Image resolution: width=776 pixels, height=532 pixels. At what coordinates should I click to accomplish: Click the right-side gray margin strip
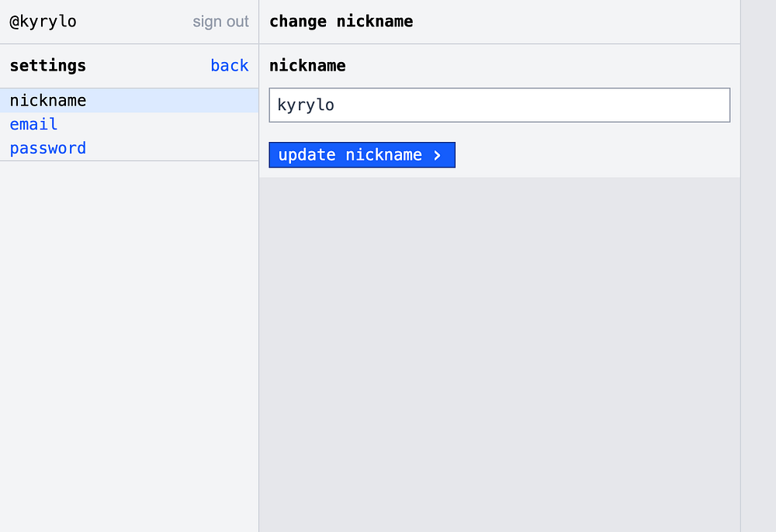(758, 264)
